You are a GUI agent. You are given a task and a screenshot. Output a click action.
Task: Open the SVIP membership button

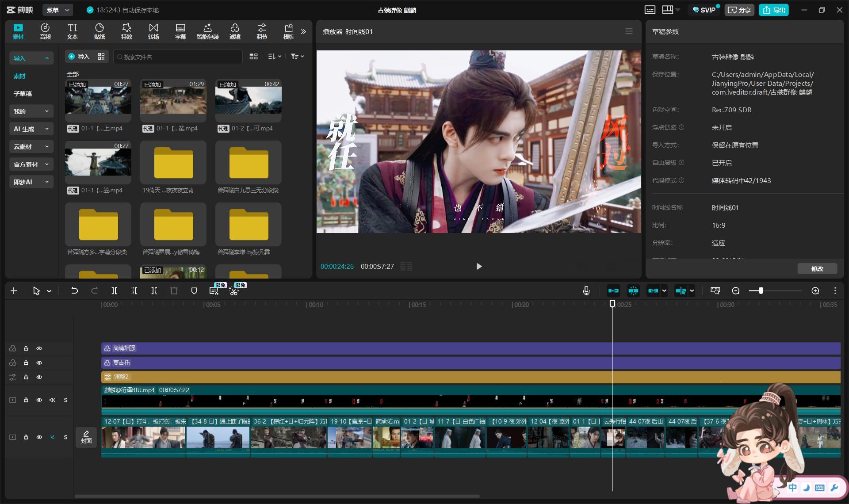[x=704, y=10]
